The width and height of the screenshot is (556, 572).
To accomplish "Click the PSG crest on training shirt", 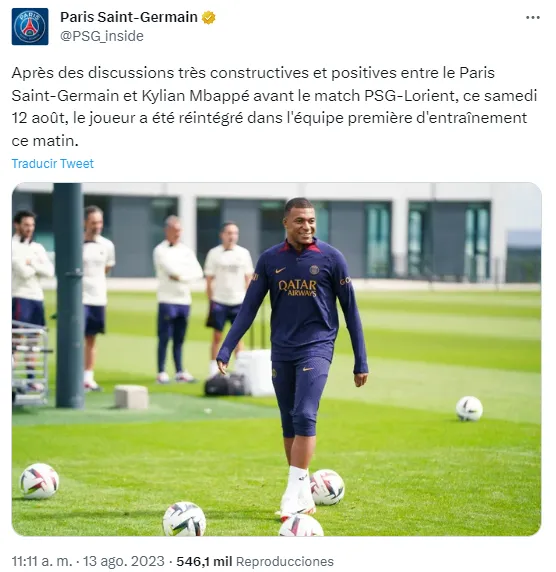I will point(314,270).
